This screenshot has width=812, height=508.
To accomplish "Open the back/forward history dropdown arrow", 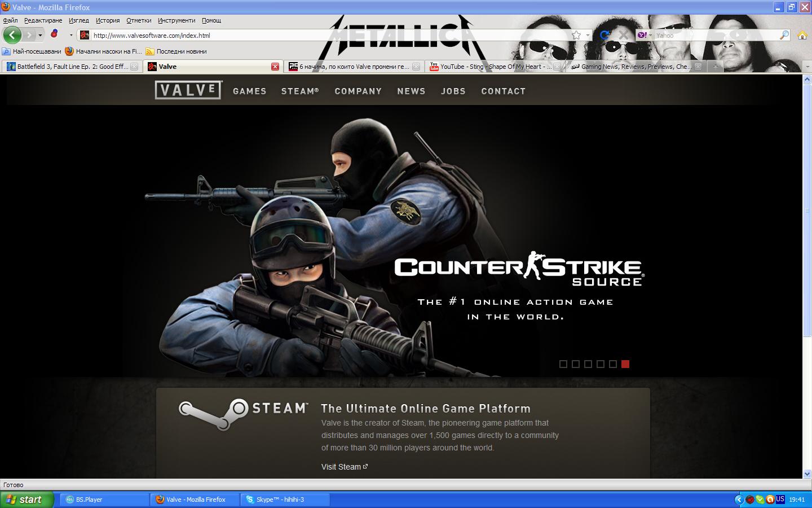I will pyautogui.click(x=40, y=36).
